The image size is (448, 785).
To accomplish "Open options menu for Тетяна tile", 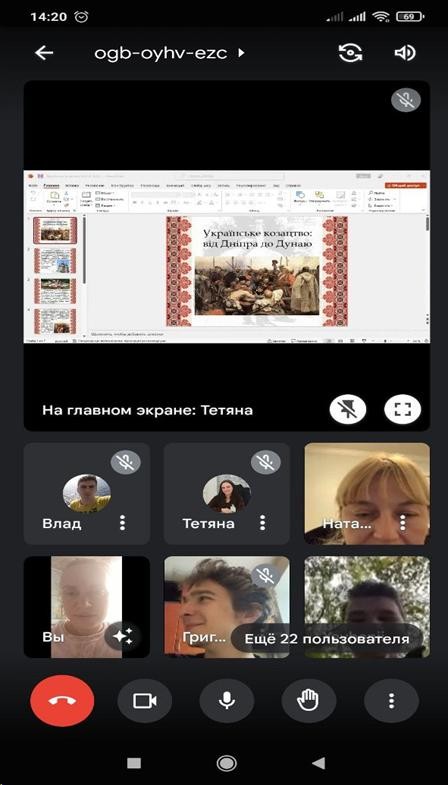I will pyautogui.click(x=262, y=523).
